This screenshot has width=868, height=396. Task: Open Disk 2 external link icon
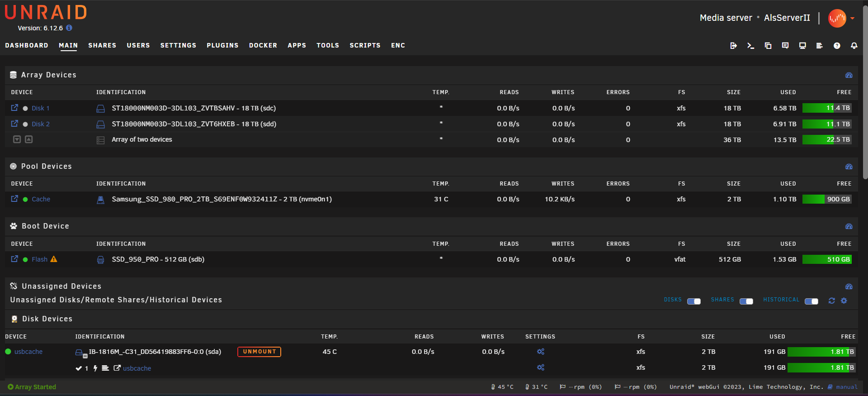click(x=14, y=124)
